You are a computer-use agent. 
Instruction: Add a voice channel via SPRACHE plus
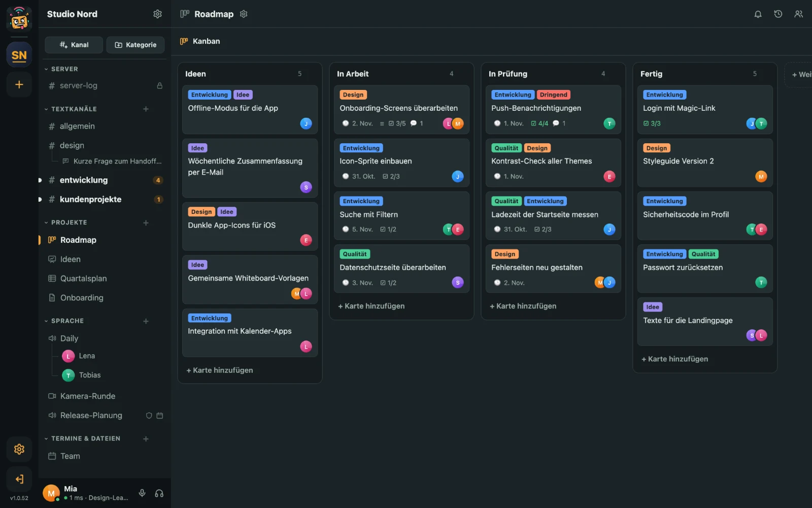(146, 321)
